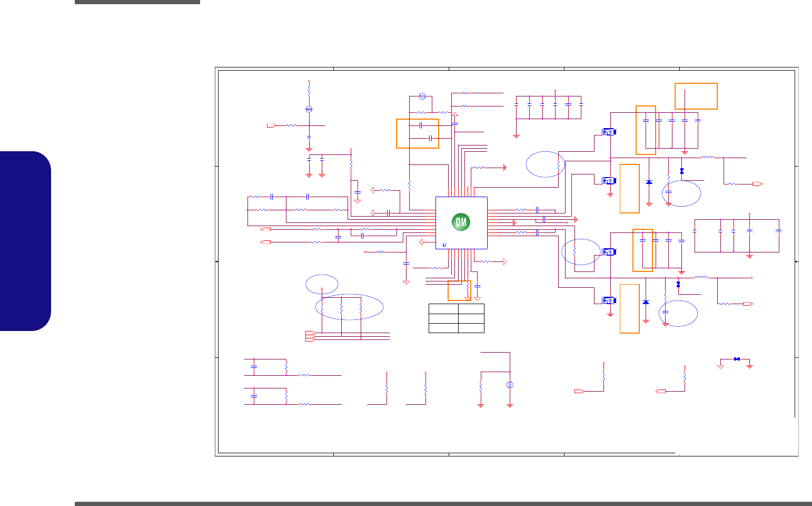
Task: Click the green ON Semiconductor logo
Action: point(461,223)
